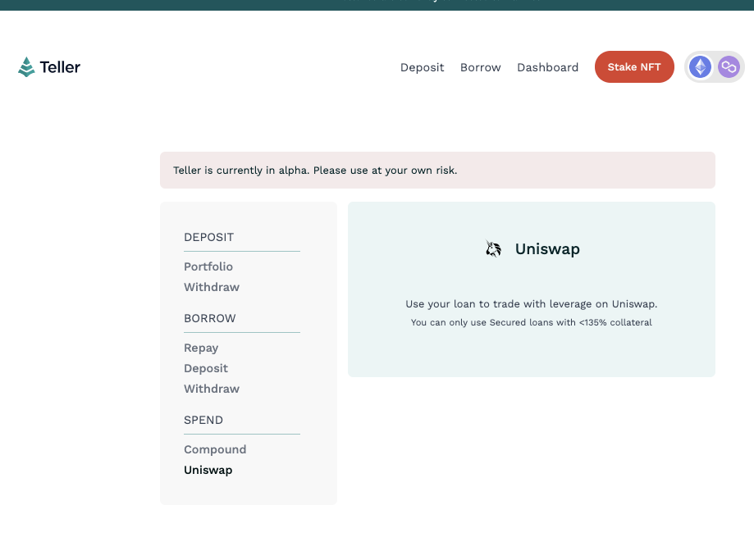Open the Deposit page from top navigation
The image size is (754, 560).
coord(422,67)
